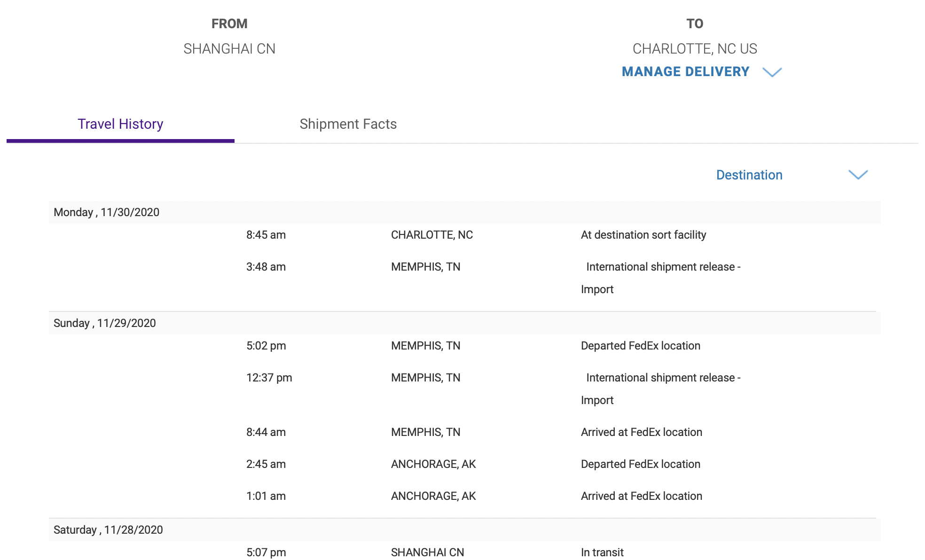Image resolution: width=925 pixels, height=560 pixels.
Task: Click the MANAGE DELIVERY link
Action: click(685, 71)
